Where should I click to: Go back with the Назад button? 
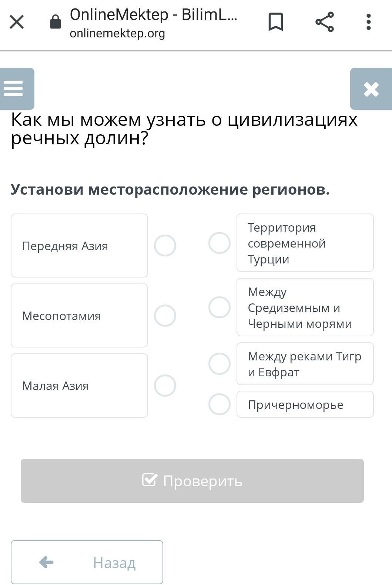(x=87, y=562)
